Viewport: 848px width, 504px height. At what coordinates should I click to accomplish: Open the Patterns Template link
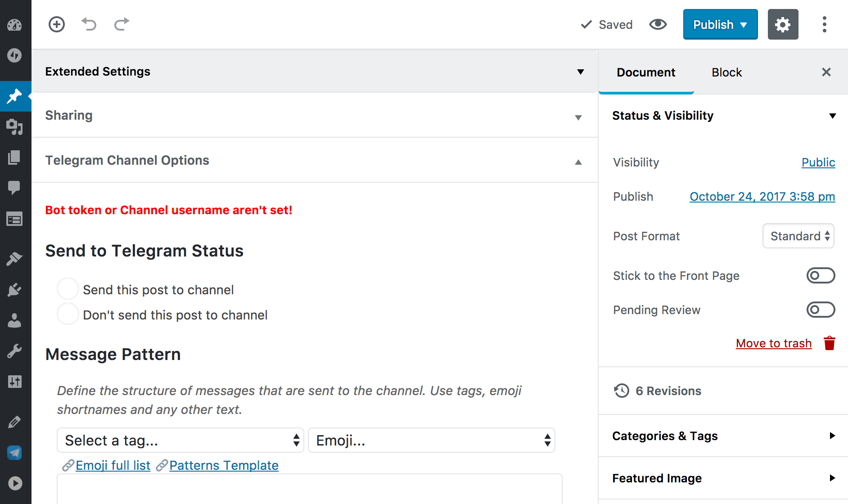(x=224, y=465)
